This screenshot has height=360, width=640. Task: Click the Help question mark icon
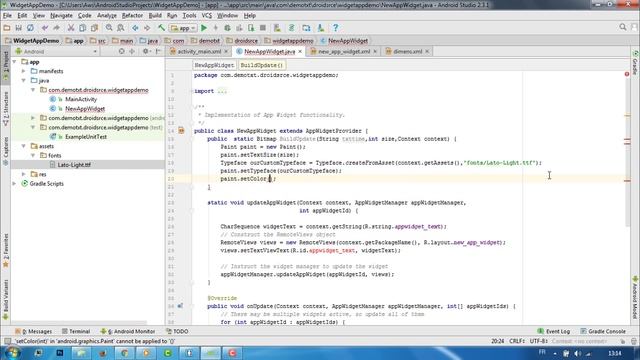(x=336, y=28)
